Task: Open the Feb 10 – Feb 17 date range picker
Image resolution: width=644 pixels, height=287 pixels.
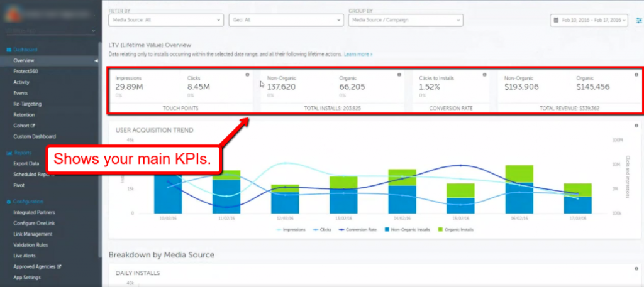Action: (589, 20)
